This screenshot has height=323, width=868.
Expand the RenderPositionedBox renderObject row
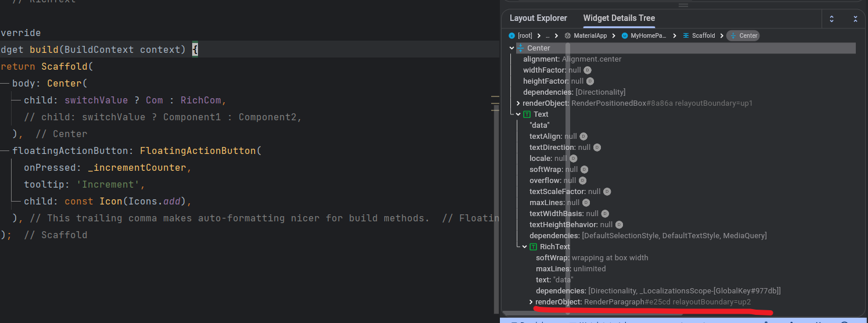click(x=518, y=103)
